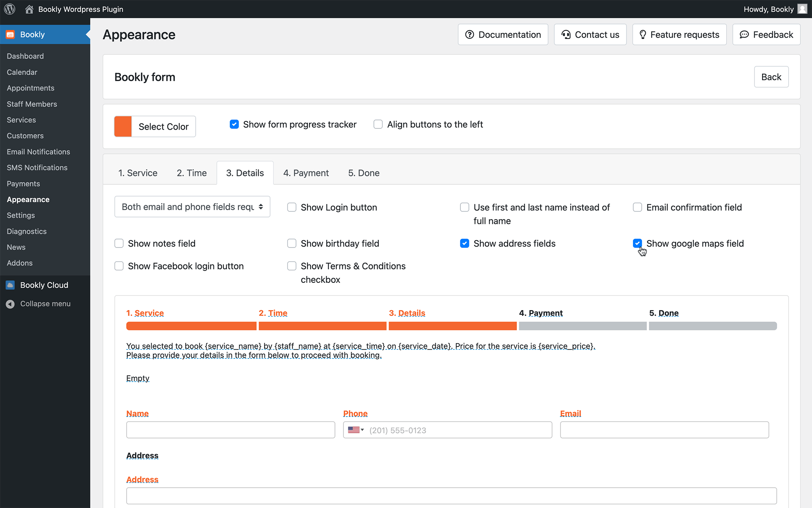Uncheck Show form progress tracker
812x508 pixels.
pyautogui.click(x=234, y=124)
